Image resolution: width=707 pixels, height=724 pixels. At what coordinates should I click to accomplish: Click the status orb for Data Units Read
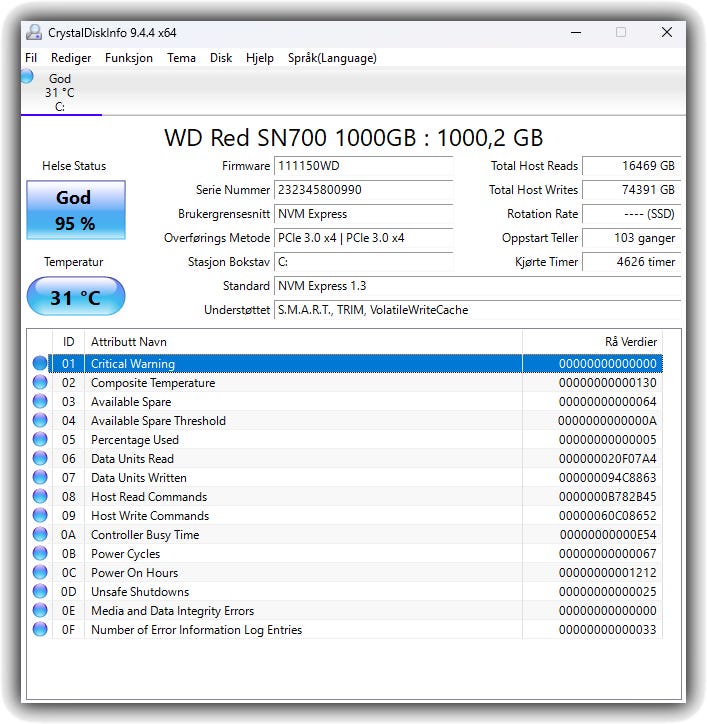coord(40,458)
